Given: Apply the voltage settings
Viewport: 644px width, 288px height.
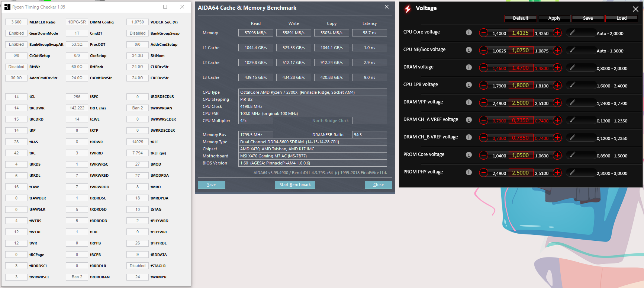Looking at the screenshot, I should coord(554,18).
